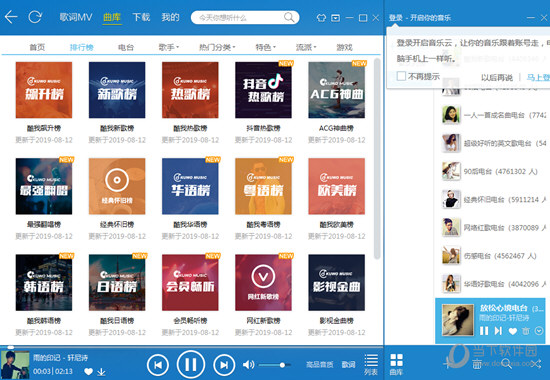550x380 pixels.
Task: Mute audio via speaker icon
Action: coord(248,365)
